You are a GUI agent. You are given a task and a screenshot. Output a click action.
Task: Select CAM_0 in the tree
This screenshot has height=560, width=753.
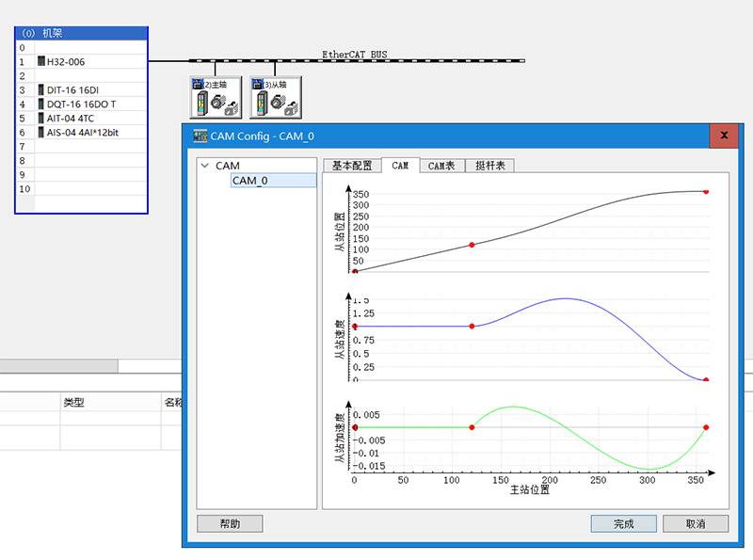pyautogui.click(x=250, y=180)
